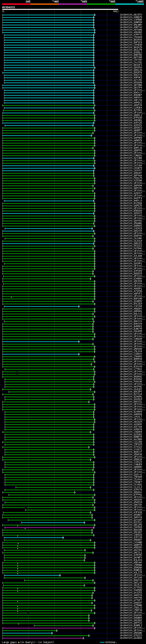This screenshot has width=146, height=644.
Task: Select the UniRef100_Q8MTJ6 label
Action: (x=131, y=148)
